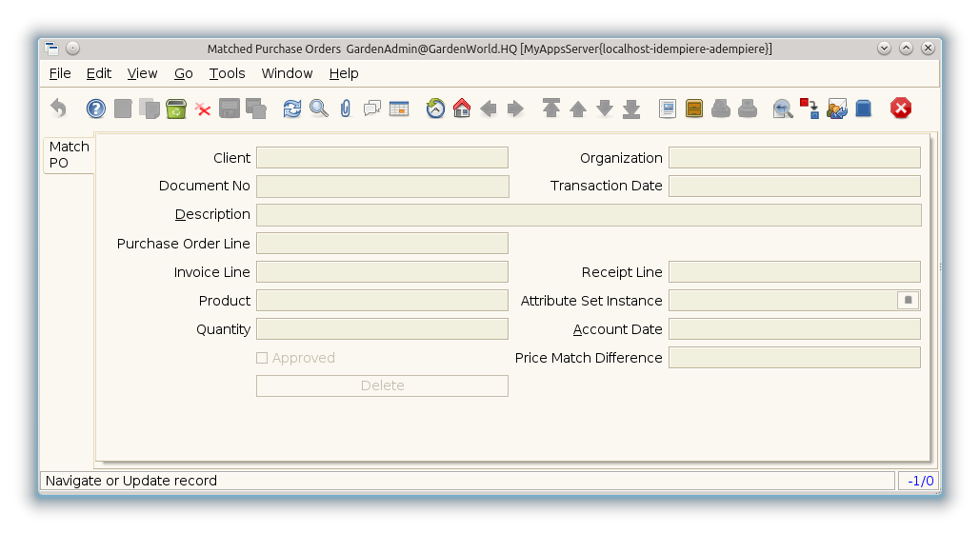Open the Tools menu
Screen dimensions: 980x533
(x=227, y=73)
